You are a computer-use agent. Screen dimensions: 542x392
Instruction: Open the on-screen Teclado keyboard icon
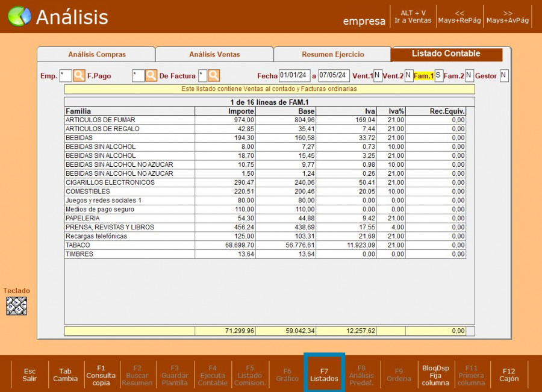[x=16, y=306]
